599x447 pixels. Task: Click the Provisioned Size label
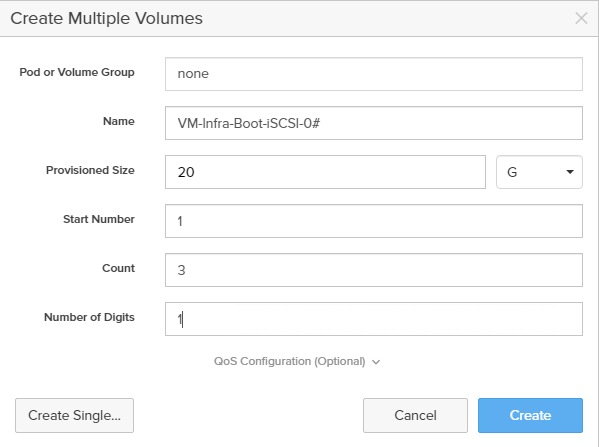point(90,170)
